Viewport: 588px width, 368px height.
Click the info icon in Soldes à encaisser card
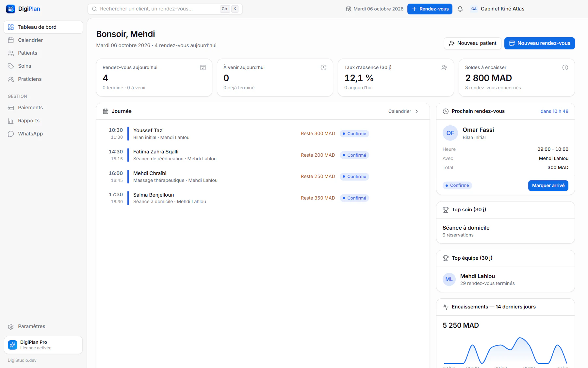[x=565, y=67]
